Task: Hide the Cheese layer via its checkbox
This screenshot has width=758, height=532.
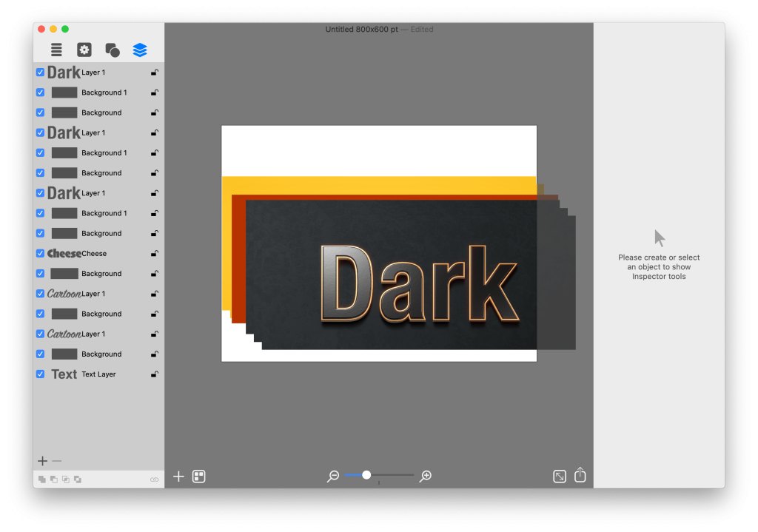Action: click(x=39, y=253)
